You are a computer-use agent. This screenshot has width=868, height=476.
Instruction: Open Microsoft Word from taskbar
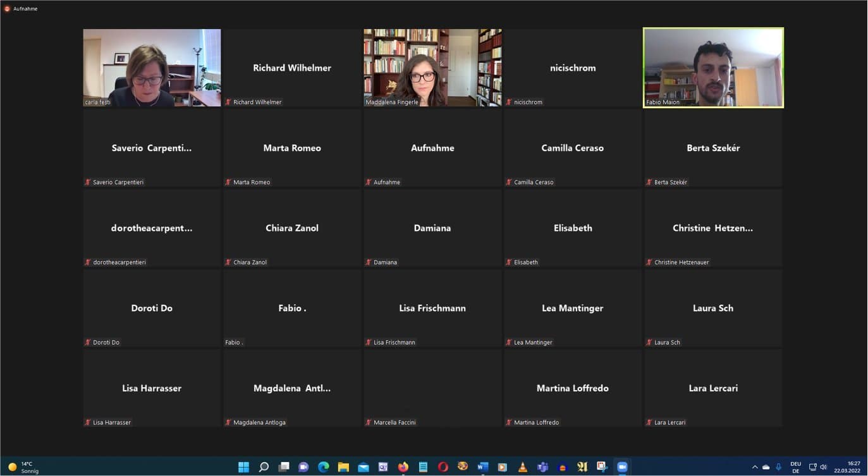coord(483,467)
